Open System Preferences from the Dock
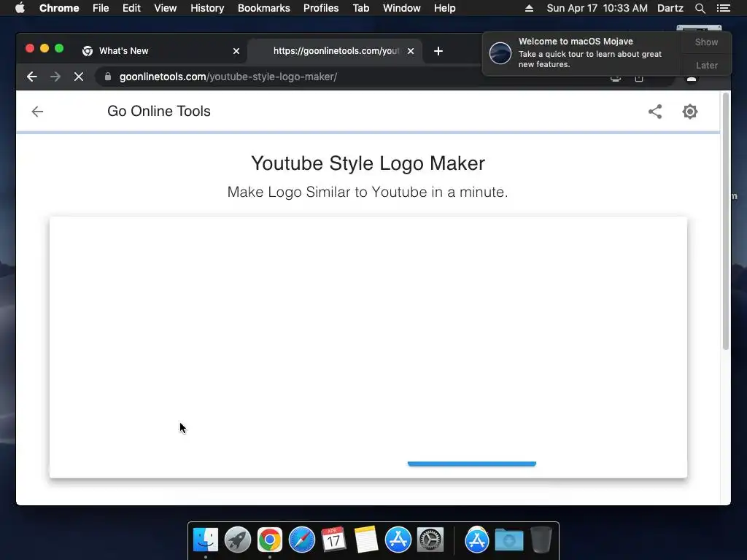 coord(430,540)
